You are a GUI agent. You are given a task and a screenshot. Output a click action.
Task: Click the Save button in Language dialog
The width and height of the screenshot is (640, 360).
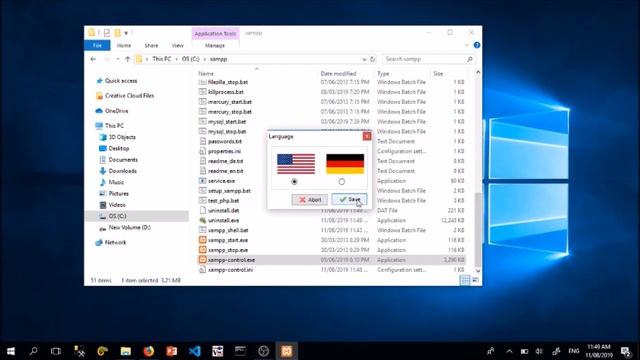tap(349, 200)
